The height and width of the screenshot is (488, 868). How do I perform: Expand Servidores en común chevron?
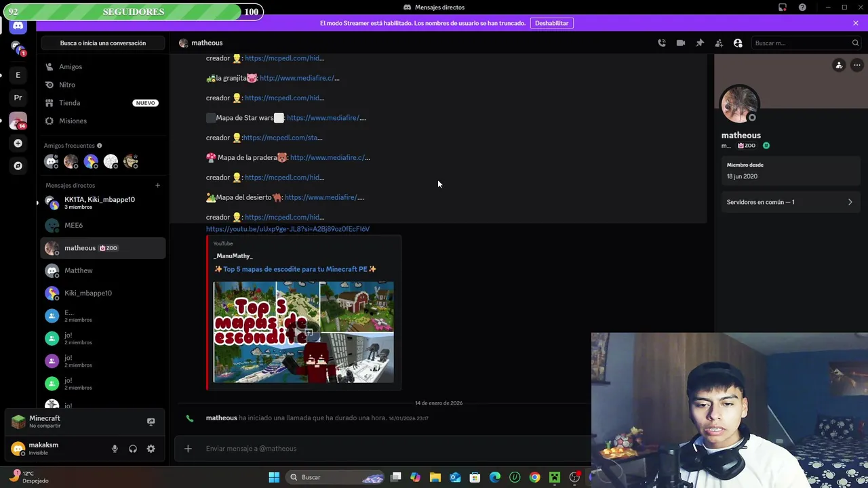[x=850, y=202]
